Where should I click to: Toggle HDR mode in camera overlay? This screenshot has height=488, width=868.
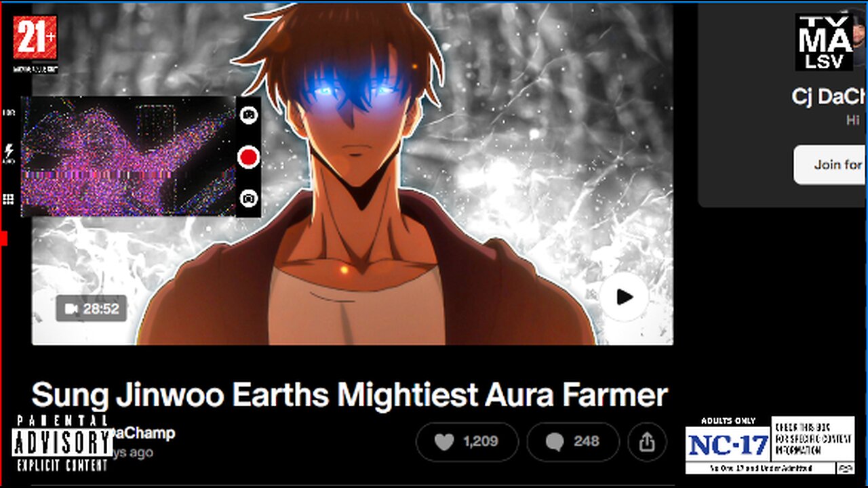[x=9, y=113]
